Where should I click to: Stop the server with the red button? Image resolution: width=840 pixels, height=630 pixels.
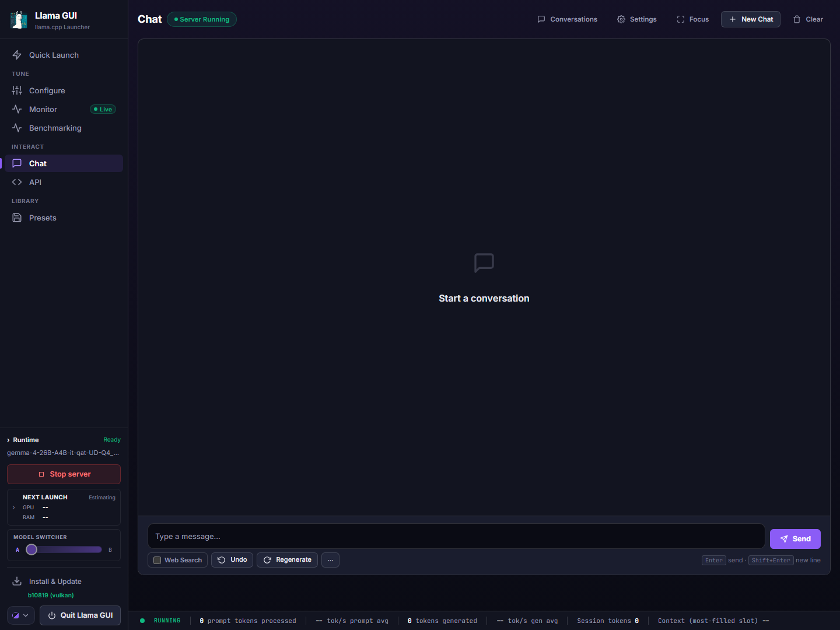[x=64, y=474]
